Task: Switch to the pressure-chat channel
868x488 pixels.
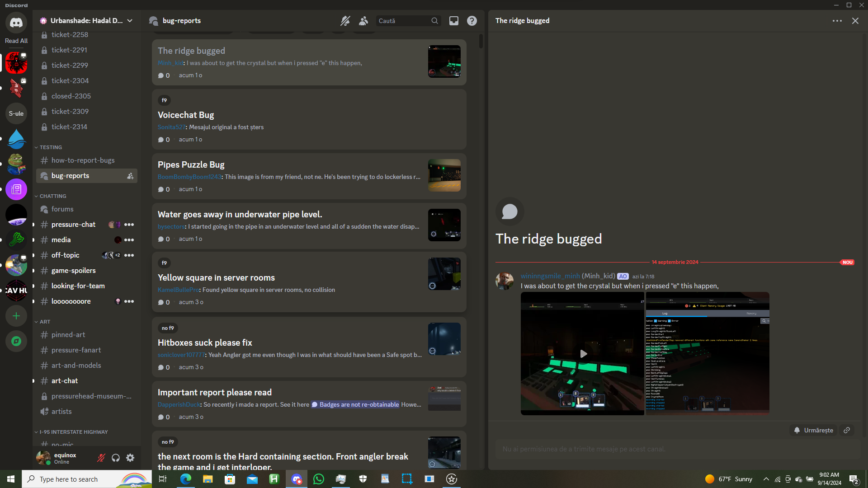Action: [x=73, y=225]
